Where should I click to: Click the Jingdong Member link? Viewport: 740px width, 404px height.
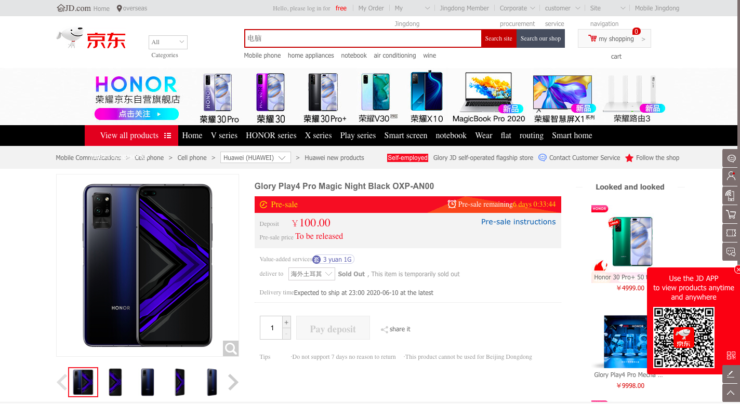click(464, 8)
